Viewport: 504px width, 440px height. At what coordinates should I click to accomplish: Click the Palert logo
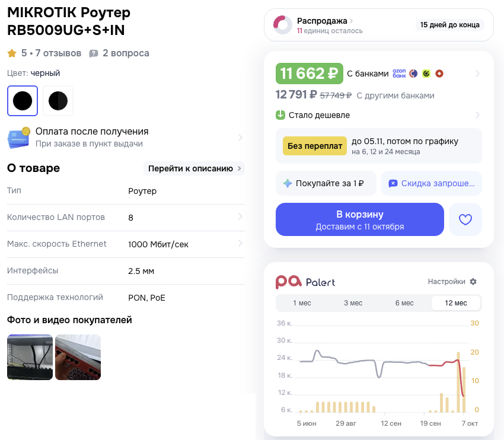(x=305, y=282)
